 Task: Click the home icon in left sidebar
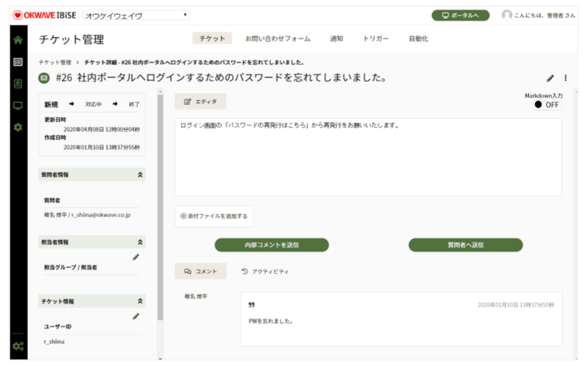[x=18, y=40]
